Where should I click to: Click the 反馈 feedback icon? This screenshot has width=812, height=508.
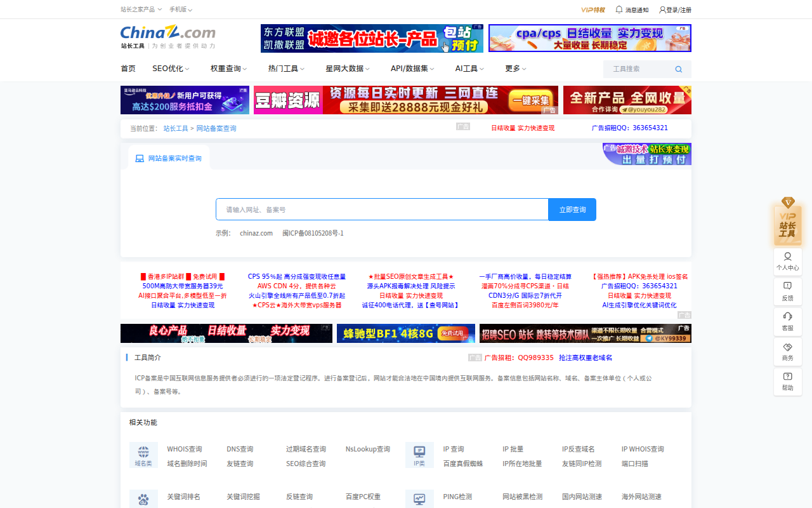click(787, 291)
